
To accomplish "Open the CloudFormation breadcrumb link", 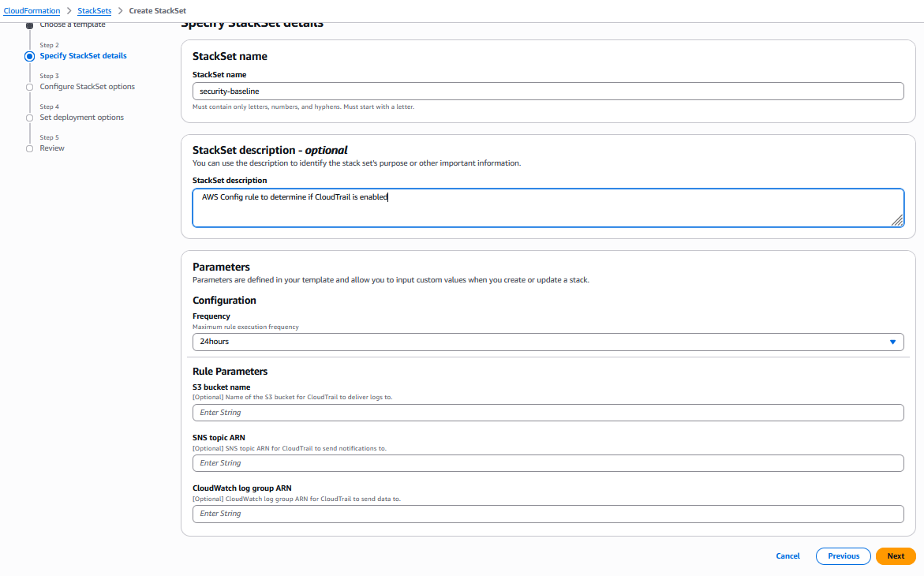I will (32, 10).
